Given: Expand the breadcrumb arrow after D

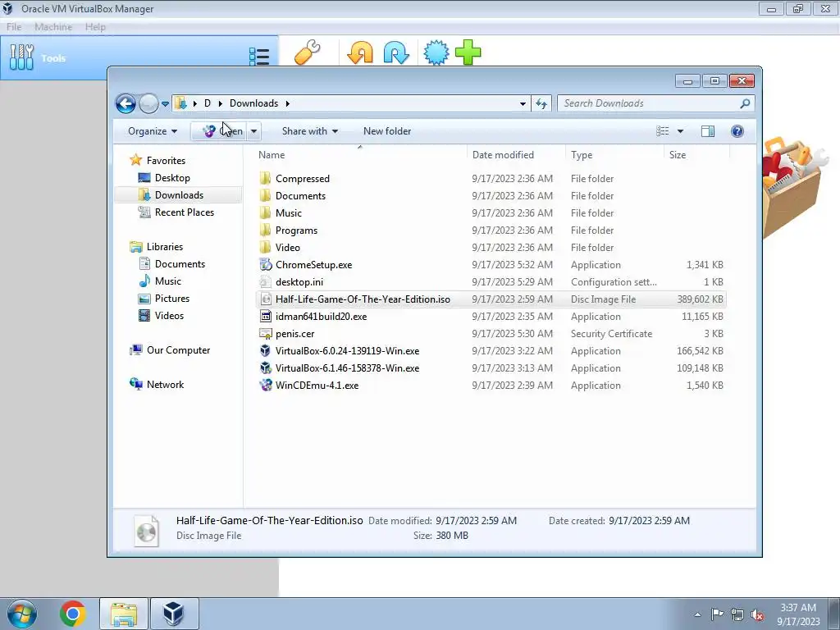Looking at the screenshot, I should tap(220, 103).
